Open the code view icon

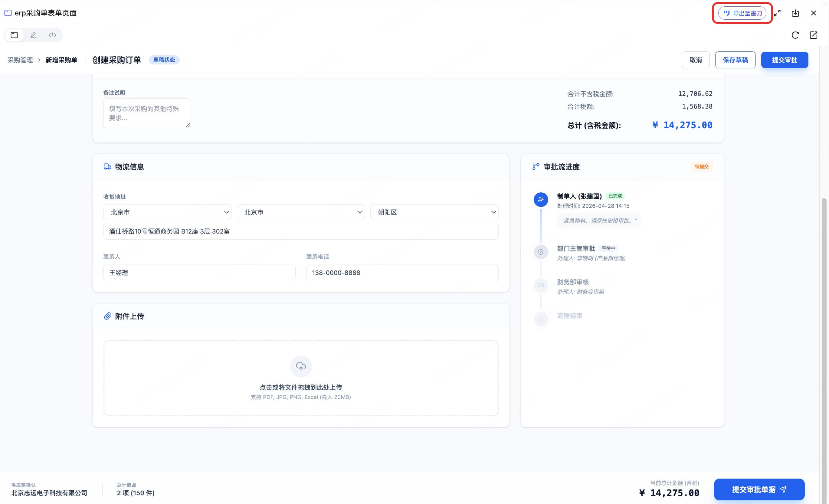point(52,35)
